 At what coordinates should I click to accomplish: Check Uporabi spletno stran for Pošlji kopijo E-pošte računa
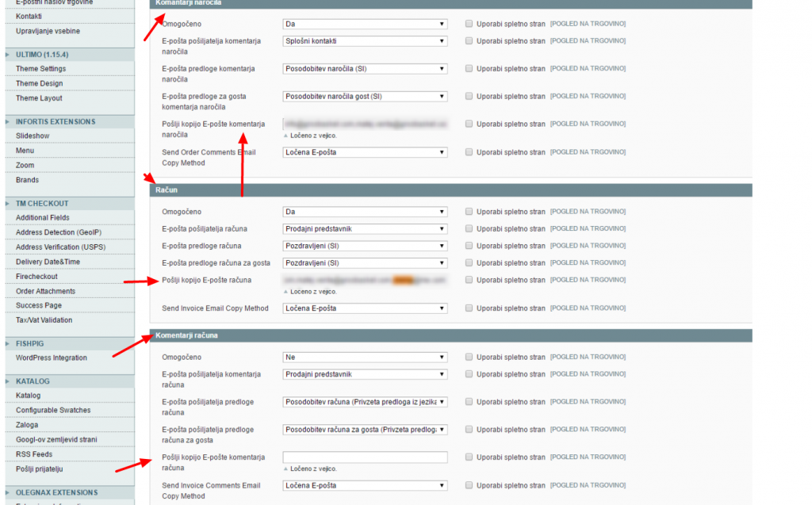click(469, 280)
